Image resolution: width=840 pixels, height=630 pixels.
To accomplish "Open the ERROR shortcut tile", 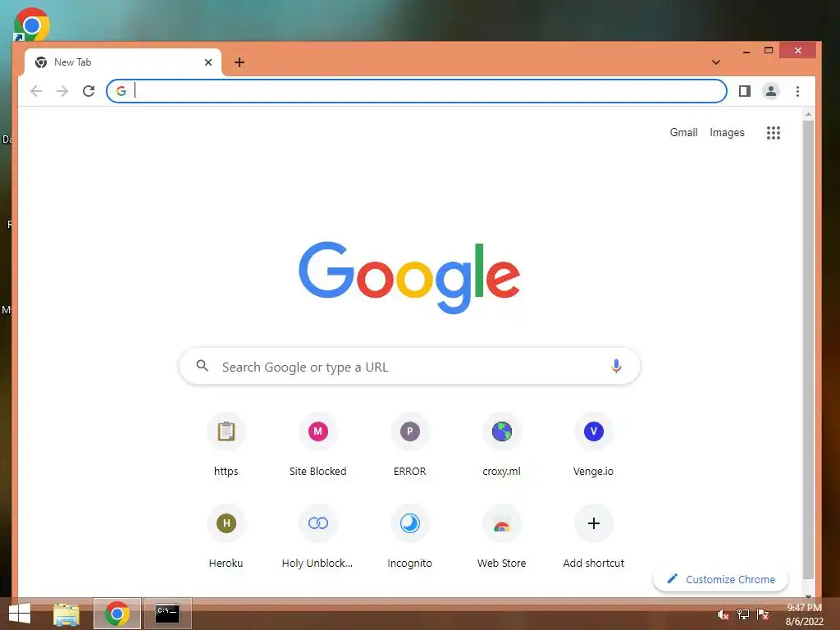I will (x=410, y=444).
